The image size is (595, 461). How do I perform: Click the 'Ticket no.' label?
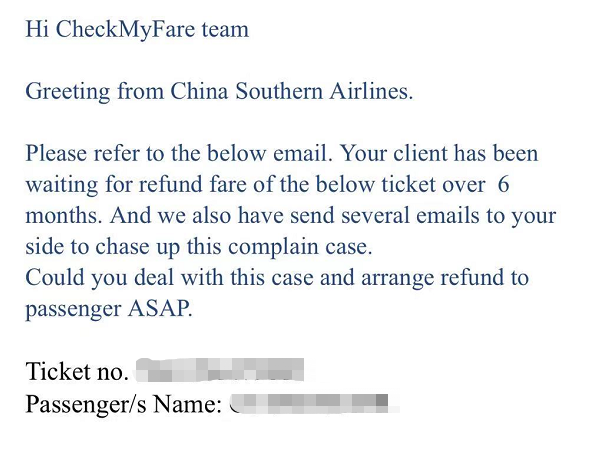[77, 371]
